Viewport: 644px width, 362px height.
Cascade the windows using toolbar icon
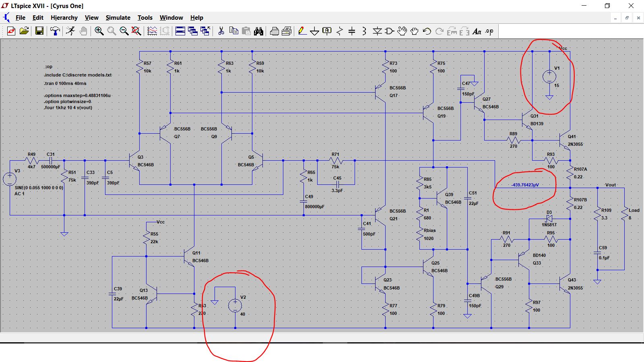193,31
